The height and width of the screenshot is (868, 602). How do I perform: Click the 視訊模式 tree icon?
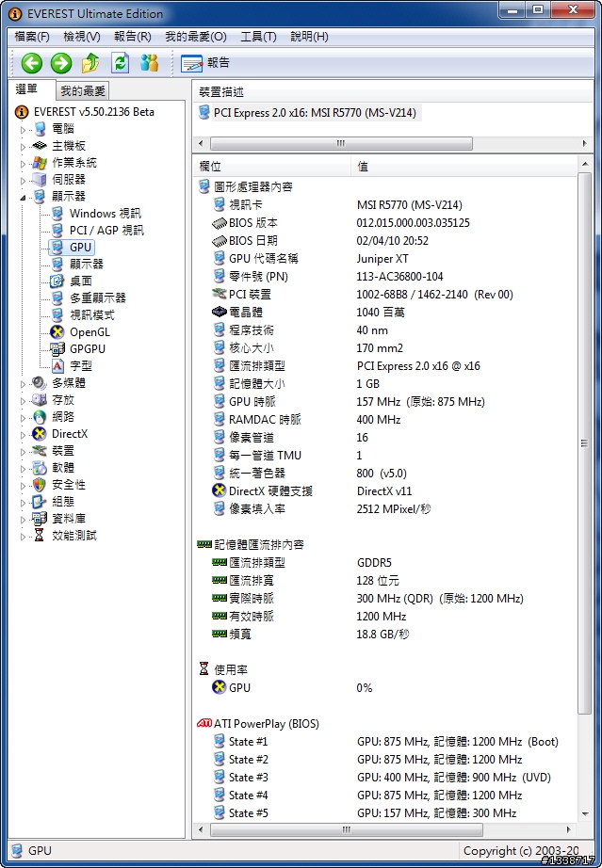[x=57, y=315]
